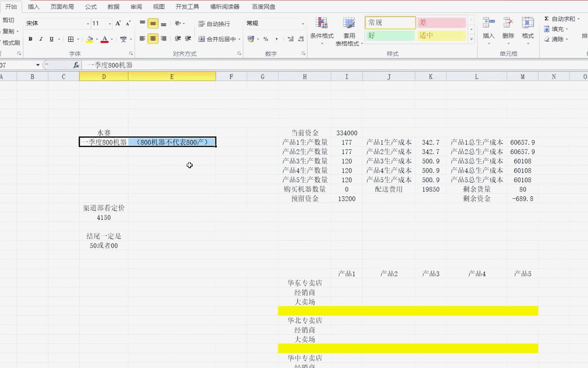Open the border style dropdown arrow

tap(78, 39)
